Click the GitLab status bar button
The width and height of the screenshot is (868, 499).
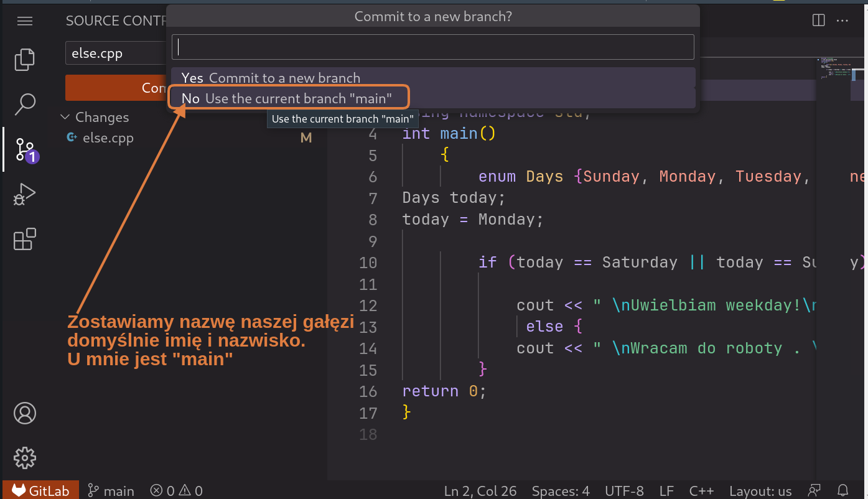click(x=41, y=490)
